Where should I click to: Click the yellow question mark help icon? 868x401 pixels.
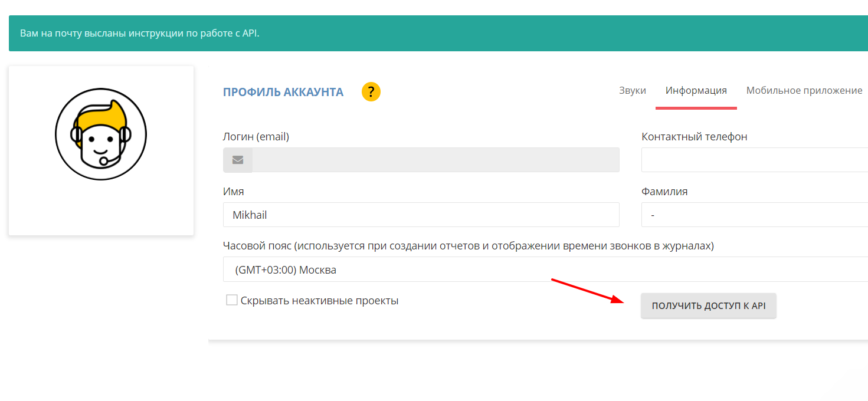(371, 92)
